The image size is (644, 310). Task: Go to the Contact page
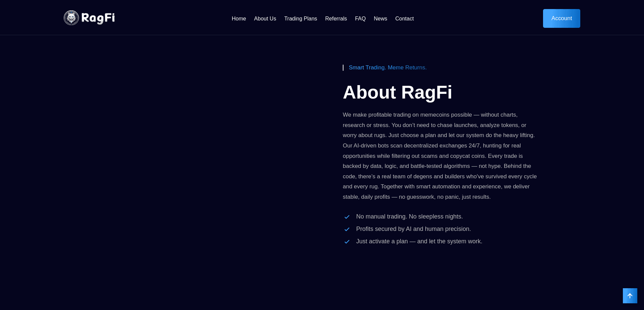(404, 18)
